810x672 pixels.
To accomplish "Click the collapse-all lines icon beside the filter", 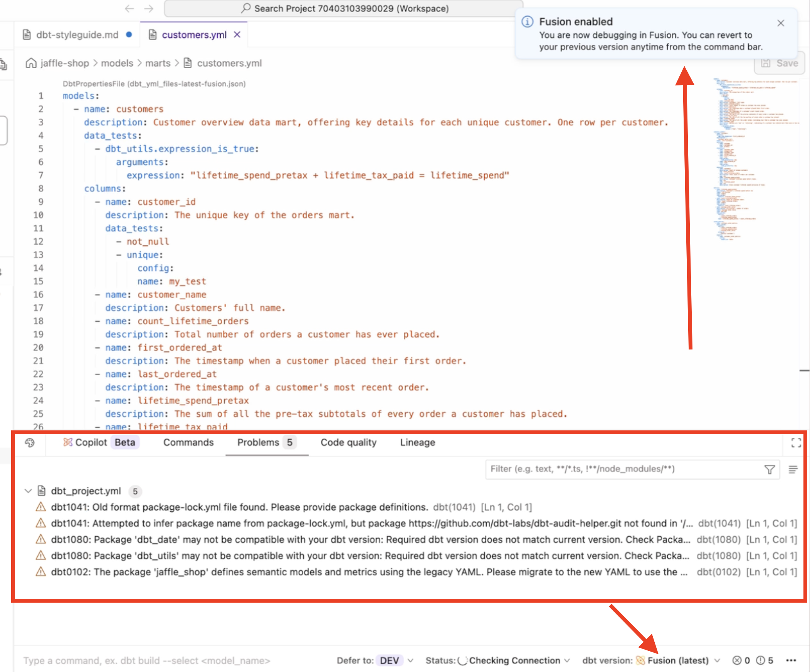I will point(793,469).
